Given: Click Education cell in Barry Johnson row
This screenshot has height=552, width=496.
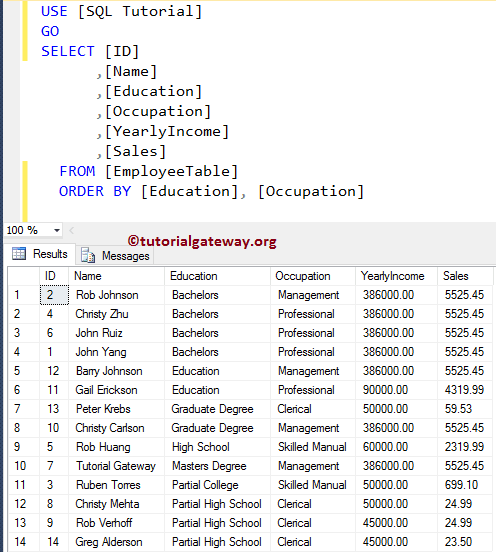Looking at the screenshot, I should [218, 371].
